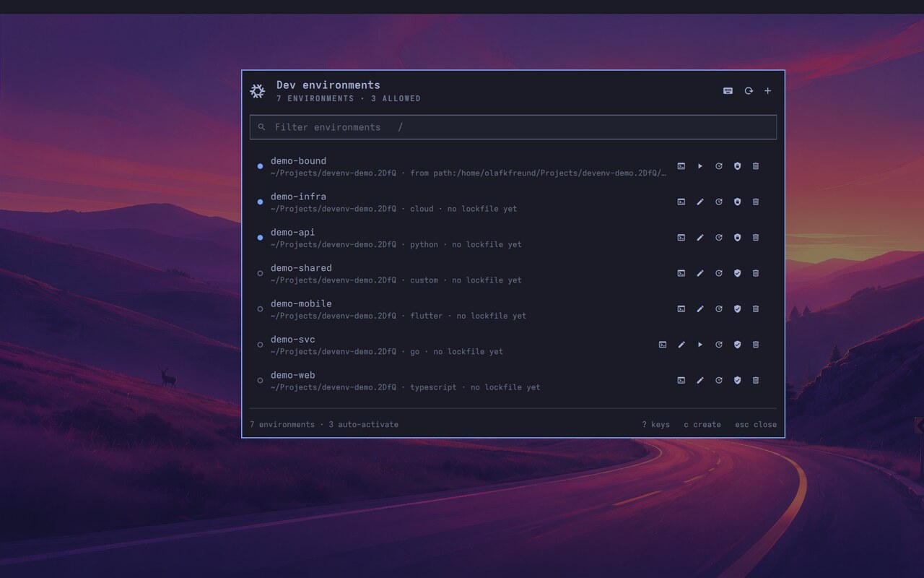Toggle the shield permission for demo-mobile
This screenshot has width=924, height=578.
[737, 309]
